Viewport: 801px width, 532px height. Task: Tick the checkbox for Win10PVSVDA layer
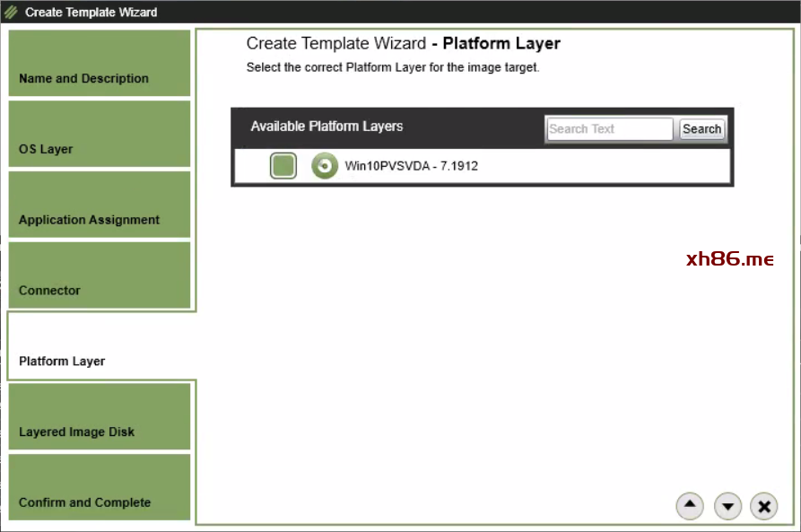(283, 166)
